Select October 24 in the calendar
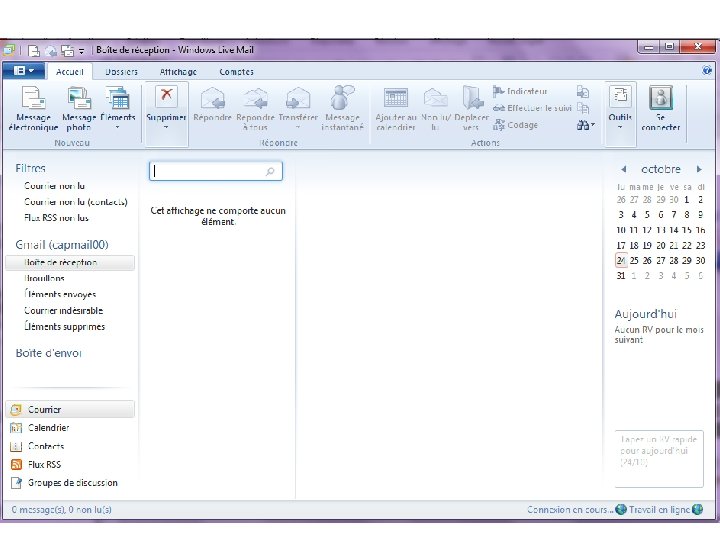Viewport: 720px width, 540px height. [621, 260]
